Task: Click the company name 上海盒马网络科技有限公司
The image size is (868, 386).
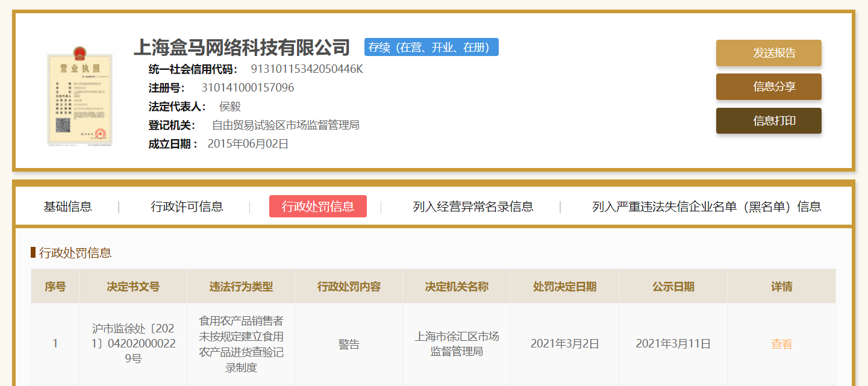Action: click(x=242, y=47)
